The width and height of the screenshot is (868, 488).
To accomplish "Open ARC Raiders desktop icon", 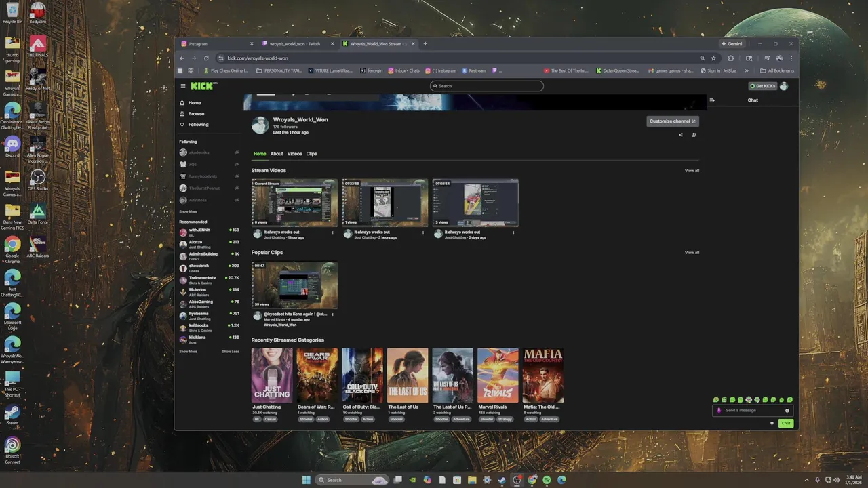I will [x=38, y=246].
